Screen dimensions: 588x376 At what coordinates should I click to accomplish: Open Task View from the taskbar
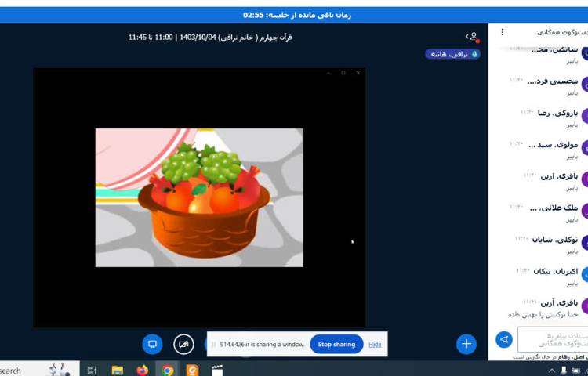point(92,371)
